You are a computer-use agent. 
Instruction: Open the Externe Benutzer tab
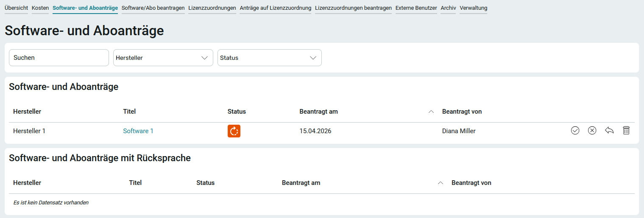(x=416, y=8)
